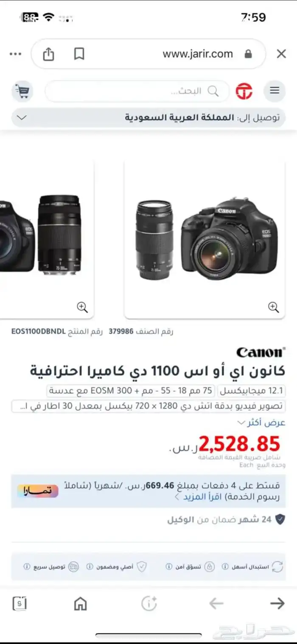Screen dimensions: 297x644
Task: Tap the www.jarir.com address field
Action: (198, 54)
